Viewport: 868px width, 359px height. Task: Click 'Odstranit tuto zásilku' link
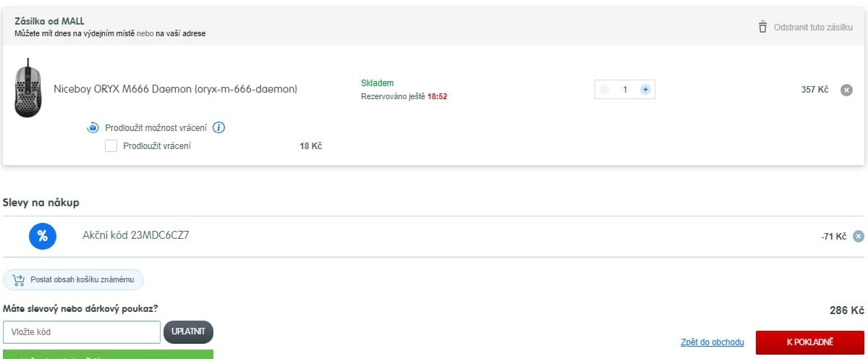point(813,28)
